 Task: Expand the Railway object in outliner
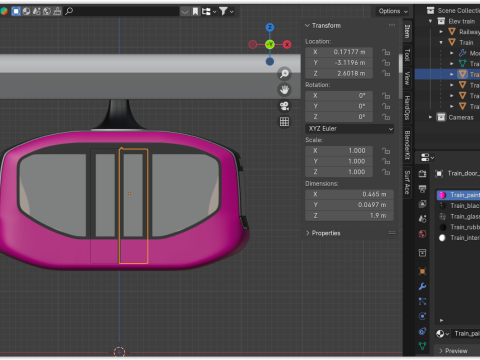441,32
